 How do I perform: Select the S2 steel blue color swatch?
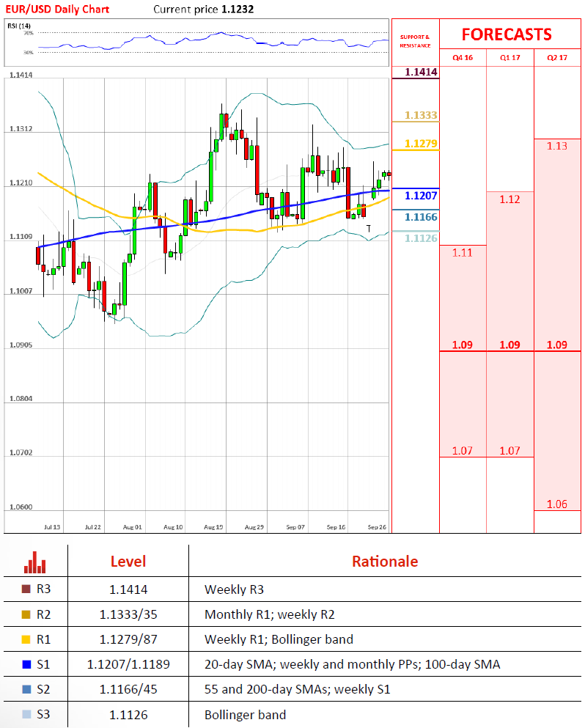(26, 689)
